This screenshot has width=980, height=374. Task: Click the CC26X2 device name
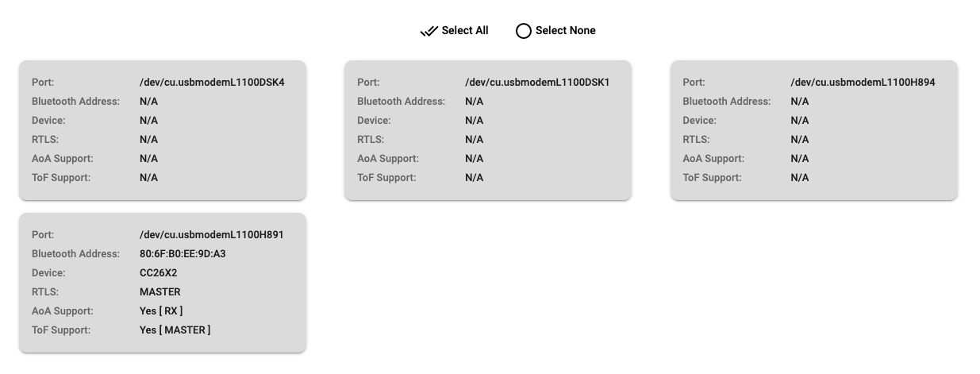click(158, 273)
